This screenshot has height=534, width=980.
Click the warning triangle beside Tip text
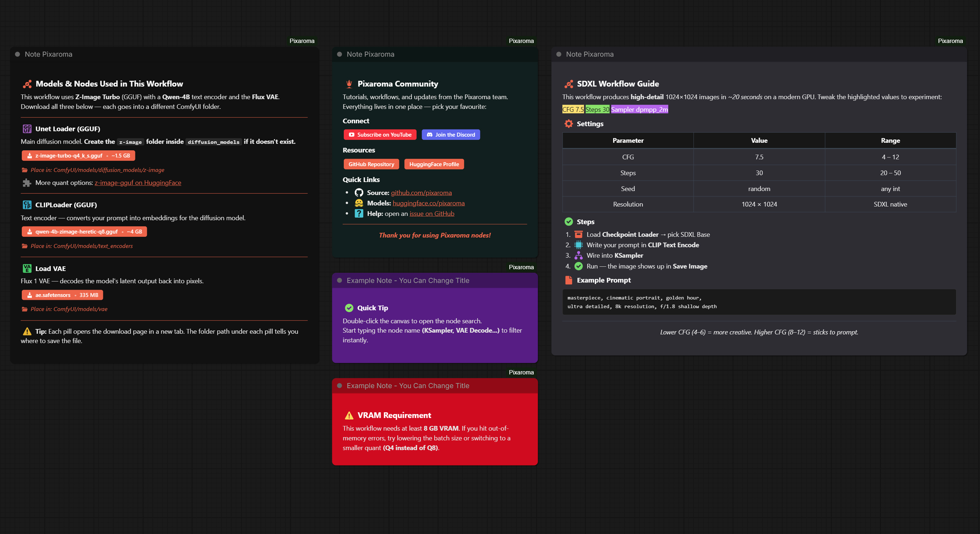27,331
